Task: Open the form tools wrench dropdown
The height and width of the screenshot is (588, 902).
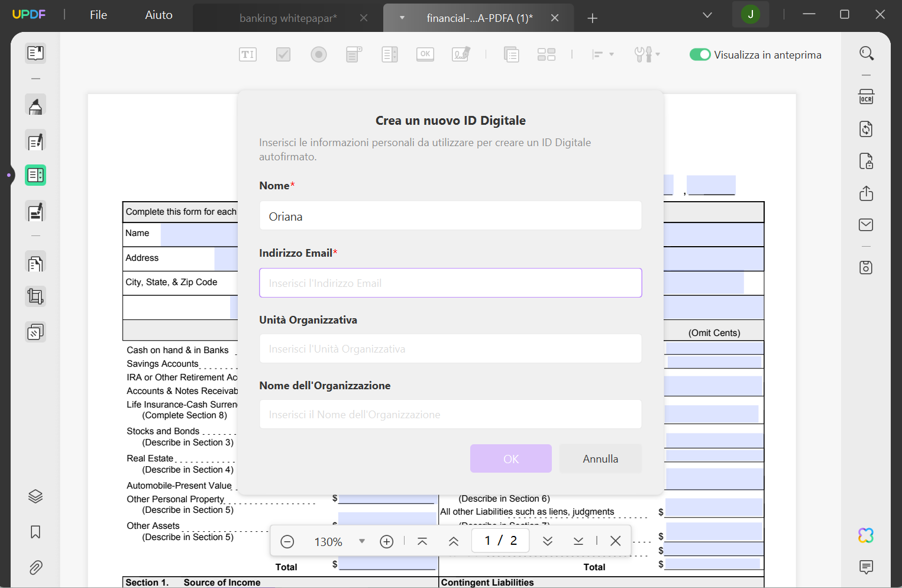Action: tap(647, 54)
